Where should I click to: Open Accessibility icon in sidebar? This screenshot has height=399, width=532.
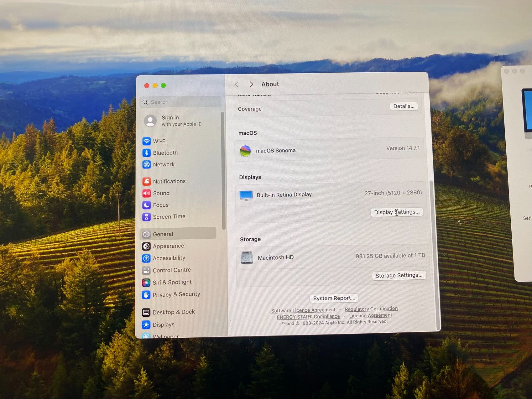[x=146, y=258]
